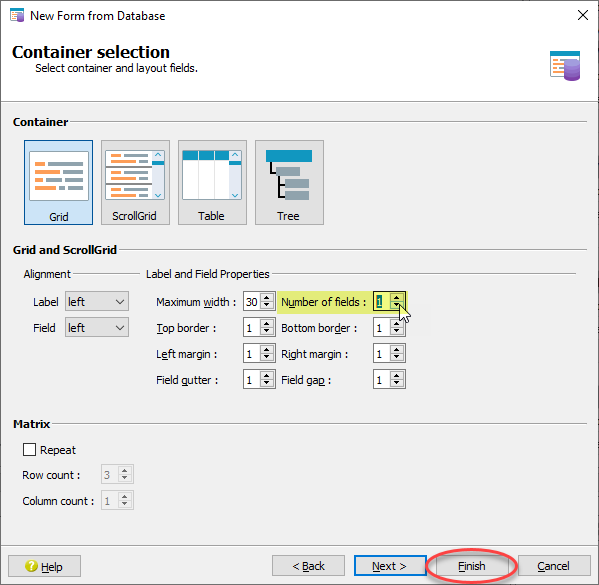Select the Grid container option
The height and width of the screenshot is (585, 599).
[58, 182]
